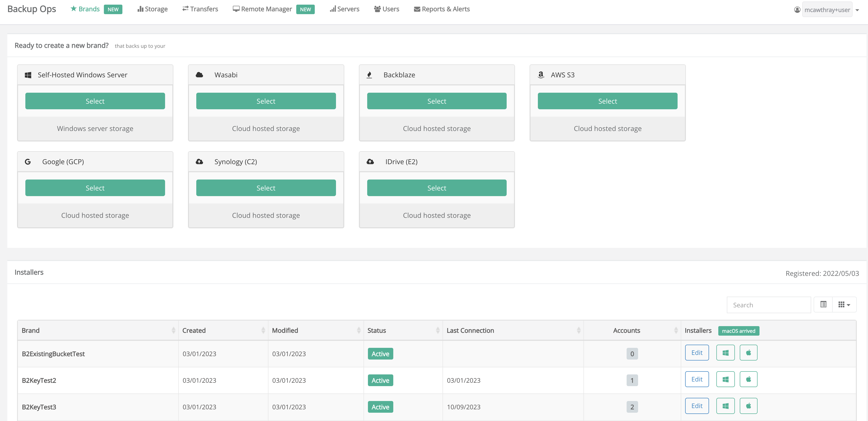Sort table by Last Connection column
Image resolution: width=868 pixels, height=421 pixels.
point(513,331)
